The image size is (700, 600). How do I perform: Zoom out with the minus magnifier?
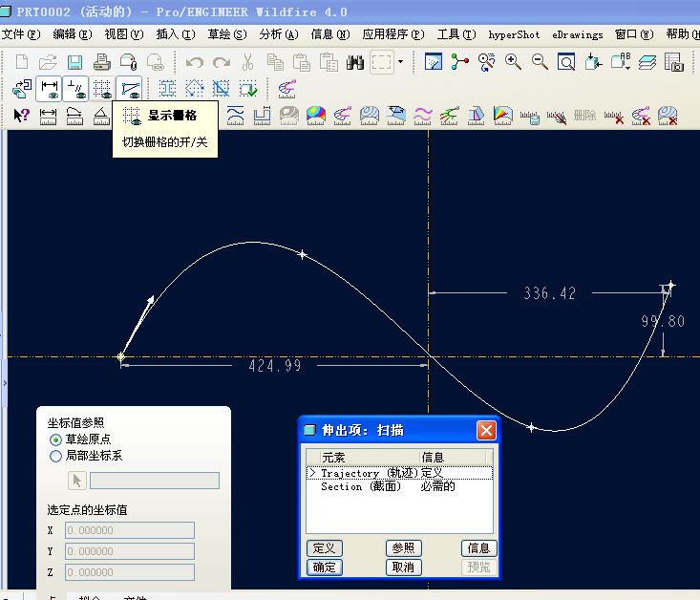(540, 62)
